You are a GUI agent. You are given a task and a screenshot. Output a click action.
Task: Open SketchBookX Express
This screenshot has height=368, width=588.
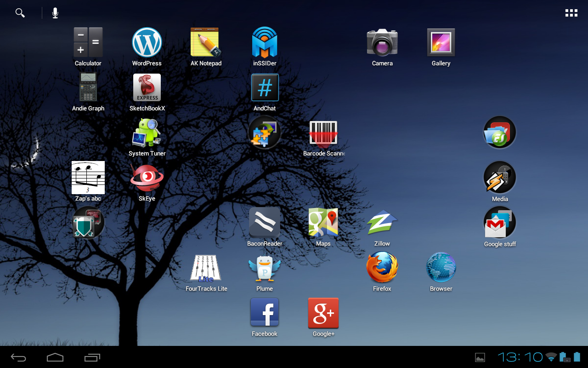coord(147,92)
